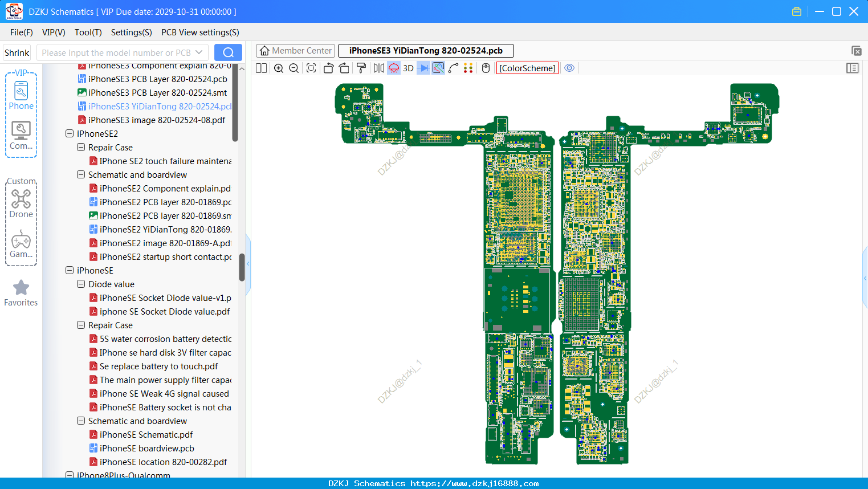Open PCB View settings(S) menu
The image size is (868, 489).
coord(200,32)
